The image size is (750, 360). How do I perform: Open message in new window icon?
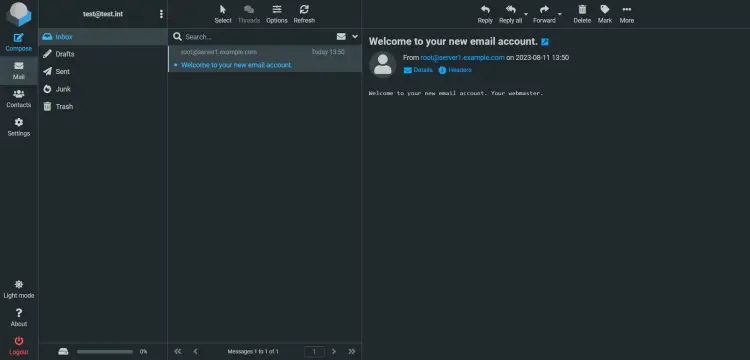(545, 42)
